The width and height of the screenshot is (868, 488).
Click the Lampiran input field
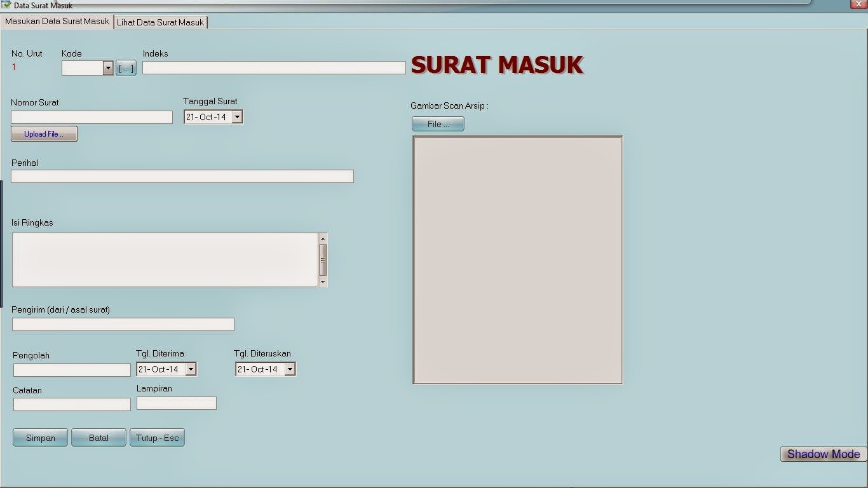[177, 403]
